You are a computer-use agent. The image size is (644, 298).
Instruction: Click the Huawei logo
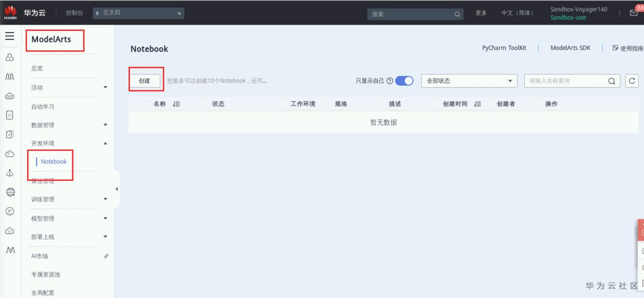pyautogui.click(x=10, y=13)
